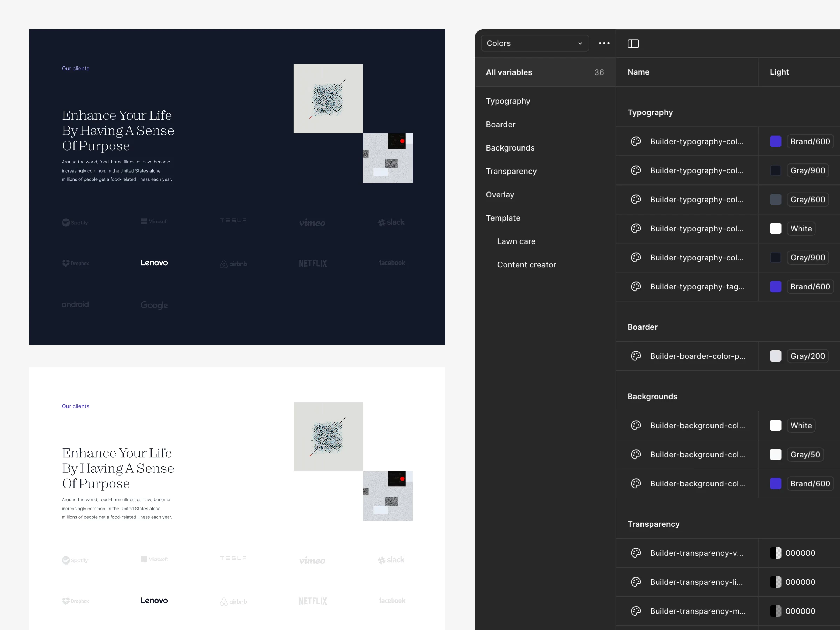
Task: Select Template group in sidebar
Action: 503,218
